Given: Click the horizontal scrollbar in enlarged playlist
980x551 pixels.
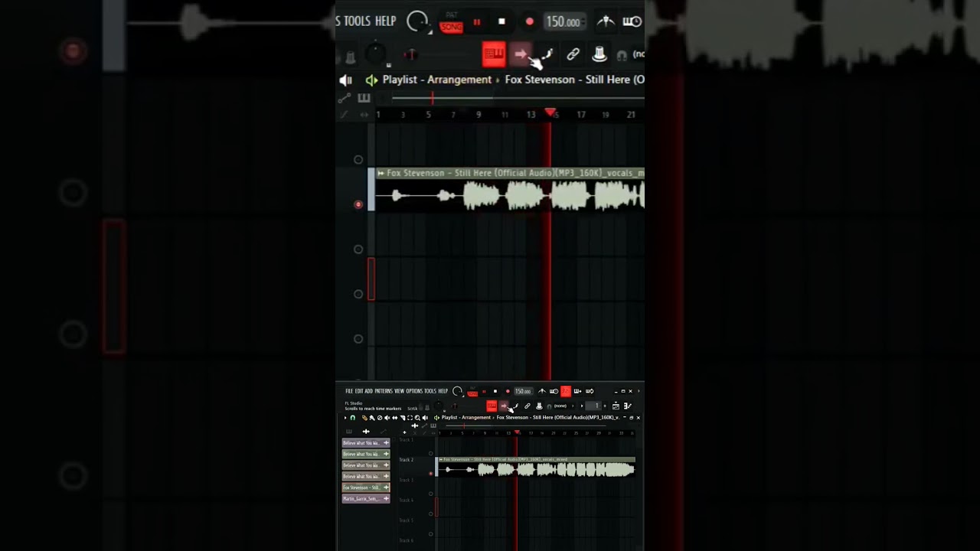Looking at the screenshot, I should click(518, 98).
